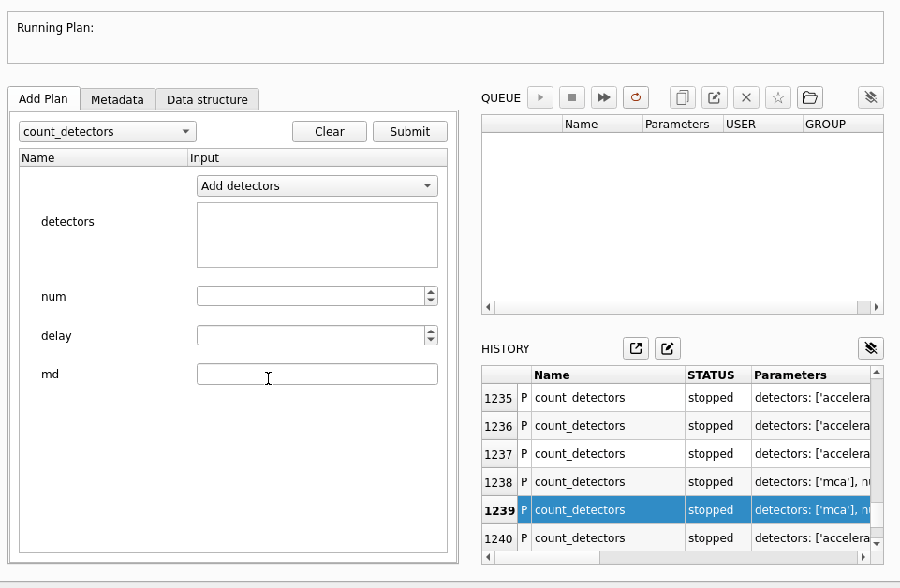The image size is (900, 588).
Task: Expand the Add detectors dropdown
Action: pyautogui.click(x=317, y=186)
